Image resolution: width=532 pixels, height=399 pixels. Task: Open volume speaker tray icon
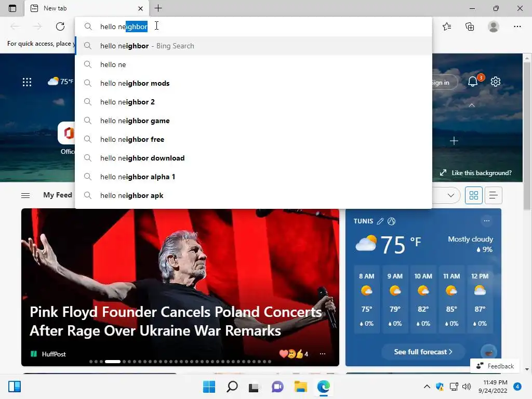(x=467, y=387)
